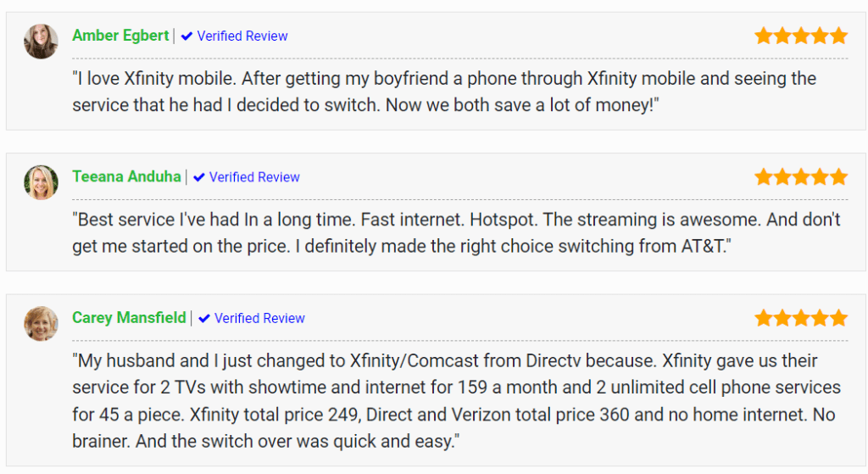Click first star in Teeana Anduha's rating

(x=764, y=176)
